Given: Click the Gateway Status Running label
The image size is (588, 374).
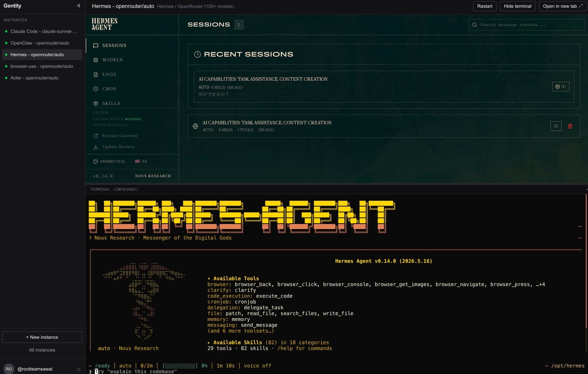Looking at the screenshot, I should click(117, 119).
